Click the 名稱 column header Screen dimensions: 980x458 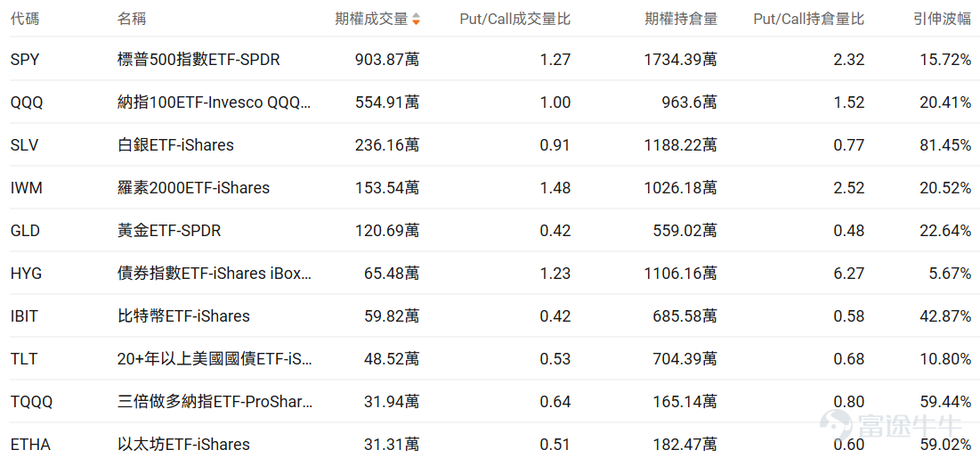(x=131, y=20)
